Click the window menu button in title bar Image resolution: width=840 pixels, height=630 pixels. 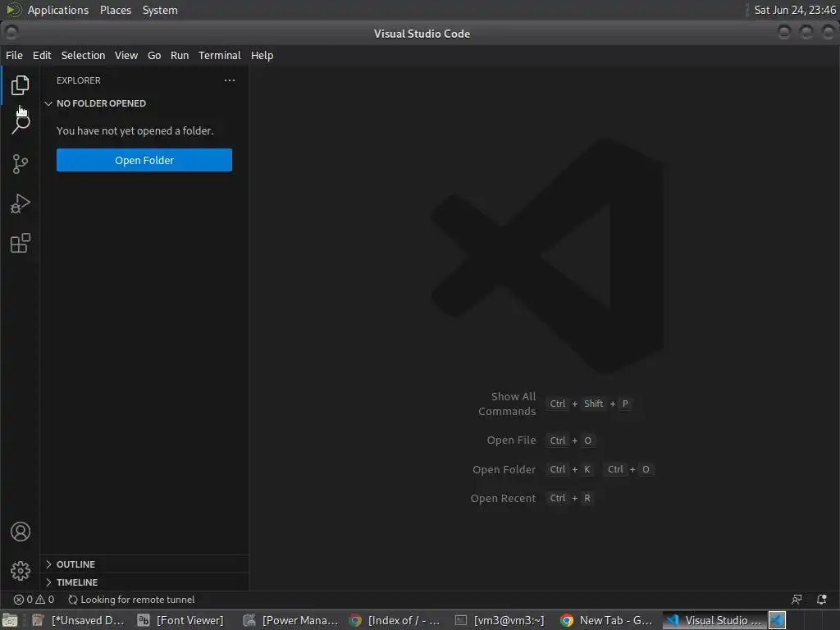click(11, 33)
